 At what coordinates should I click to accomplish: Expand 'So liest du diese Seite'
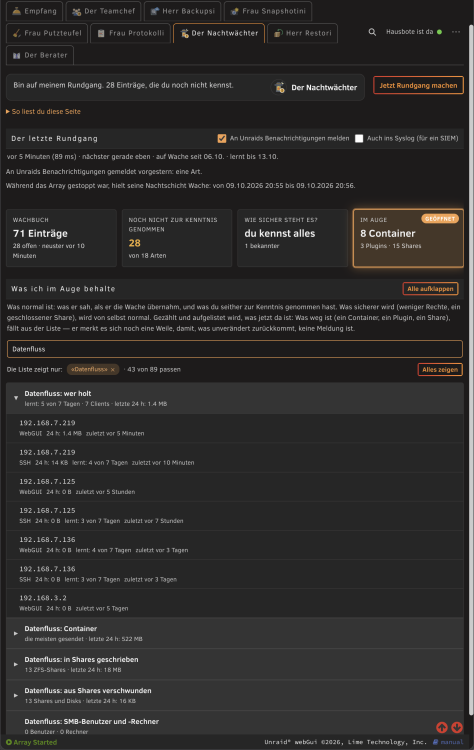[x=43, y=111]
